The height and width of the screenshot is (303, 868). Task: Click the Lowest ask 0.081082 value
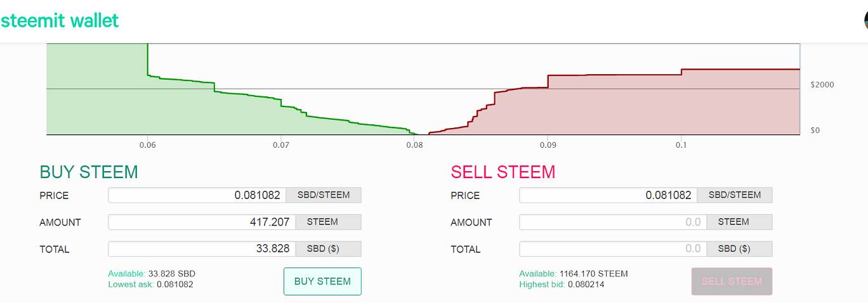(175, 285)
